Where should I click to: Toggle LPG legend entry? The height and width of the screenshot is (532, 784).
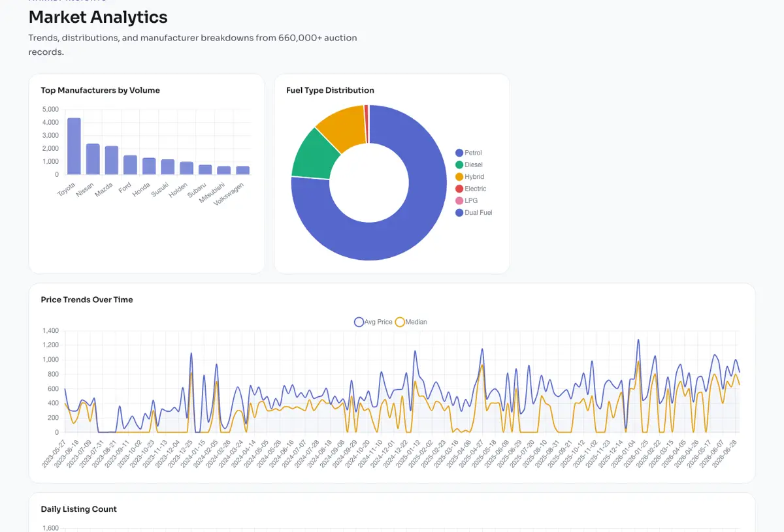(466, 200)
